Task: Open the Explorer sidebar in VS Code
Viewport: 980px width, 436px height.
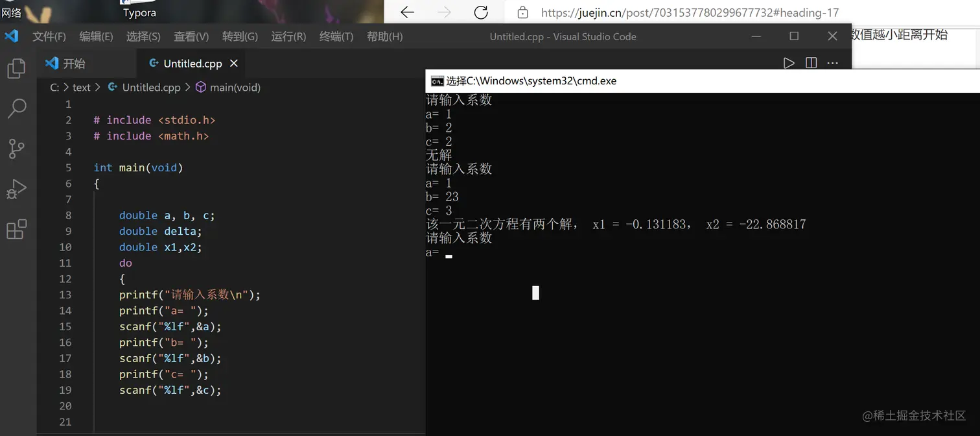Action: [x=17, y=67]
